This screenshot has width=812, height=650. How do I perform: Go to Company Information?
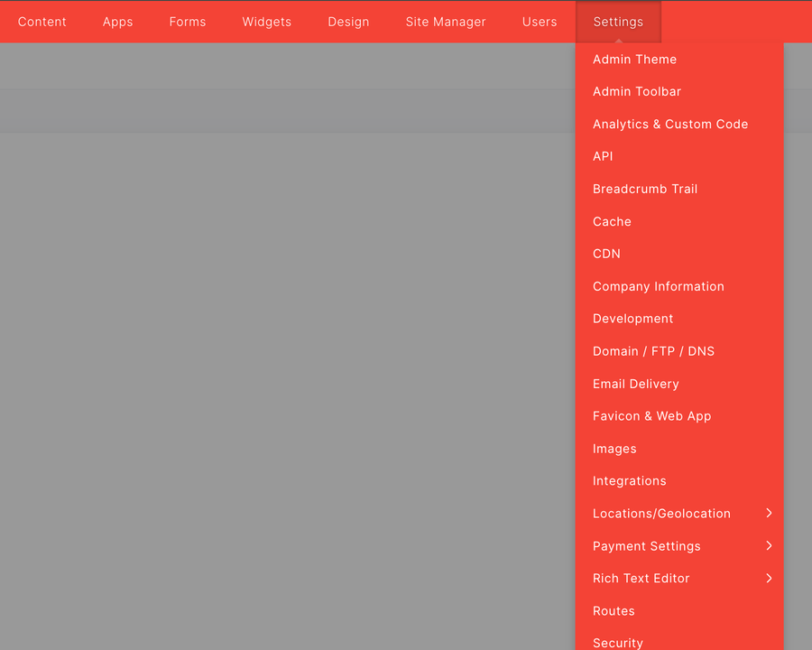coord(679,287)
